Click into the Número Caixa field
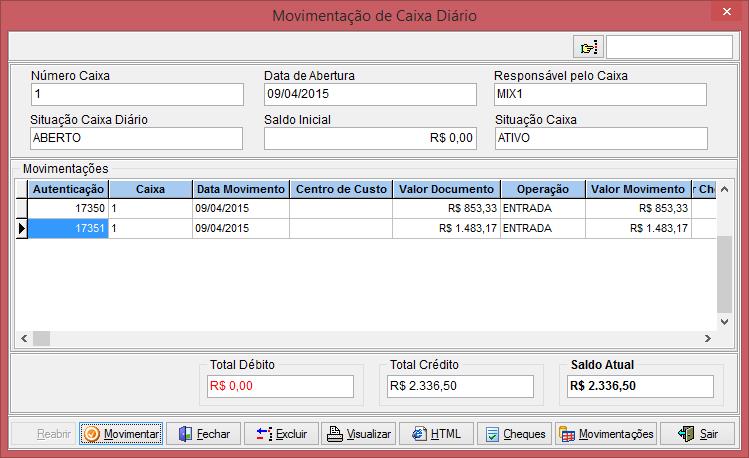Image resolution: width=749 pixels, height=458 pixels. tap(137, 94)
